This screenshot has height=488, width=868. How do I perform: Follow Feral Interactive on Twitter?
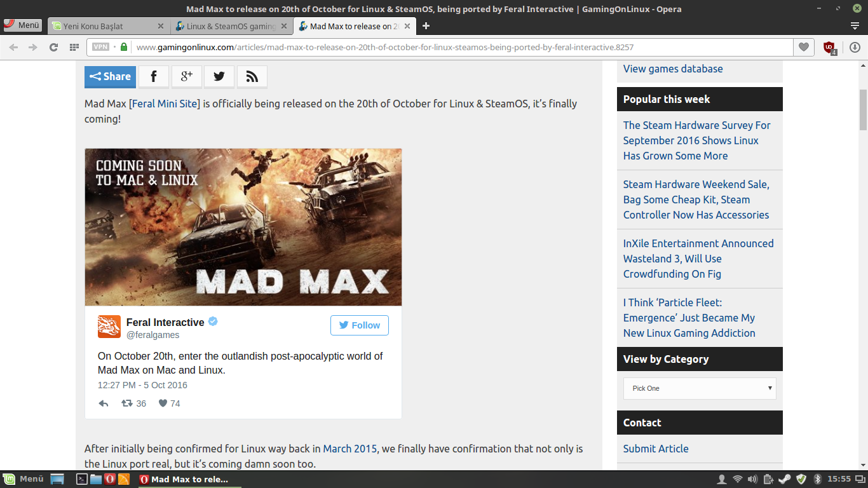pos(360,325)
